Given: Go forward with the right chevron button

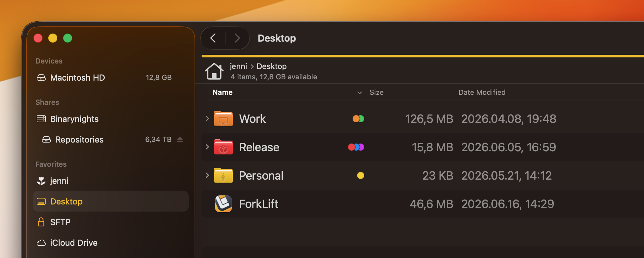Looking at the screenshot, I should pos(237,38).
